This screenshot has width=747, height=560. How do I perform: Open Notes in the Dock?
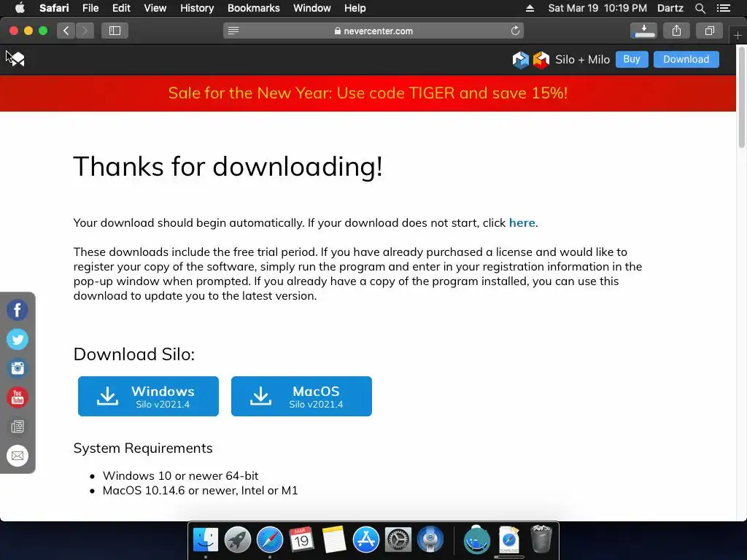click(333, 540)
